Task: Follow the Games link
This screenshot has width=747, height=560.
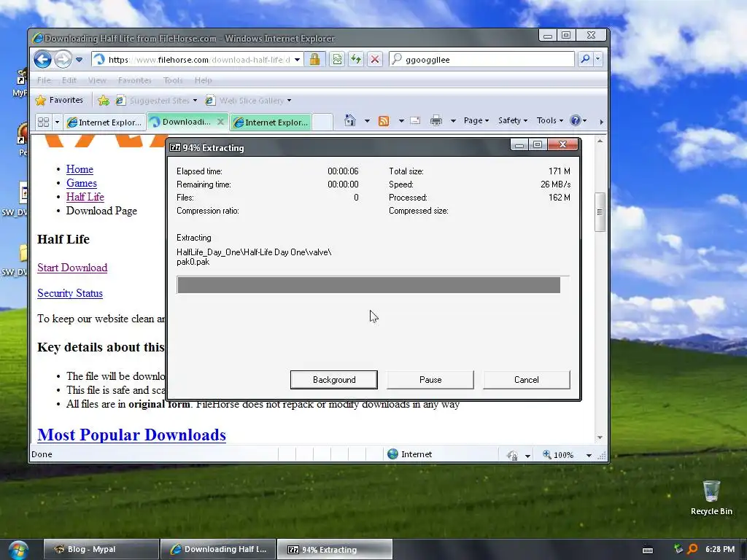Action: [82, 183]
